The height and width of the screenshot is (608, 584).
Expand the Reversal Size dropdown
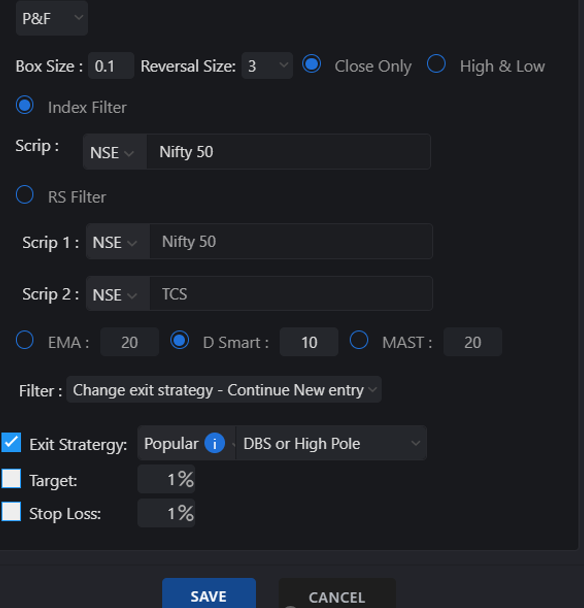pos(267,66)
